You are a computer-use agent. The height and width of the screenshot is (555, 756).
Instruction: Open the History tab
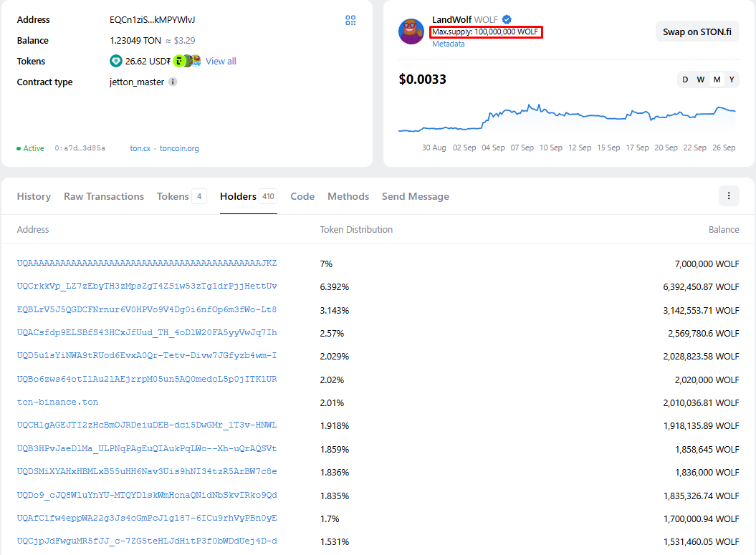pyautogui.click(x=34, y=196)
